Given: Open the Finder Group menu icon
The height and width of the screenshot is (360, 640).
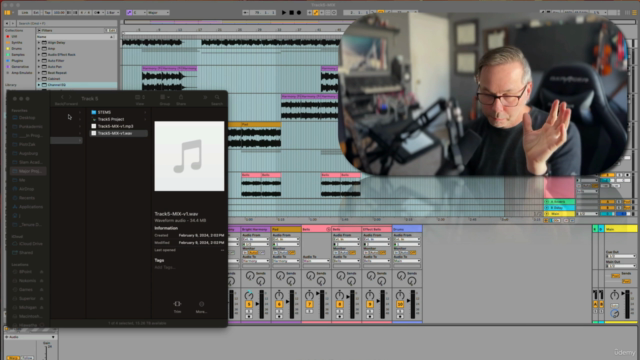Looking at the screenshot, I should 164,98.
